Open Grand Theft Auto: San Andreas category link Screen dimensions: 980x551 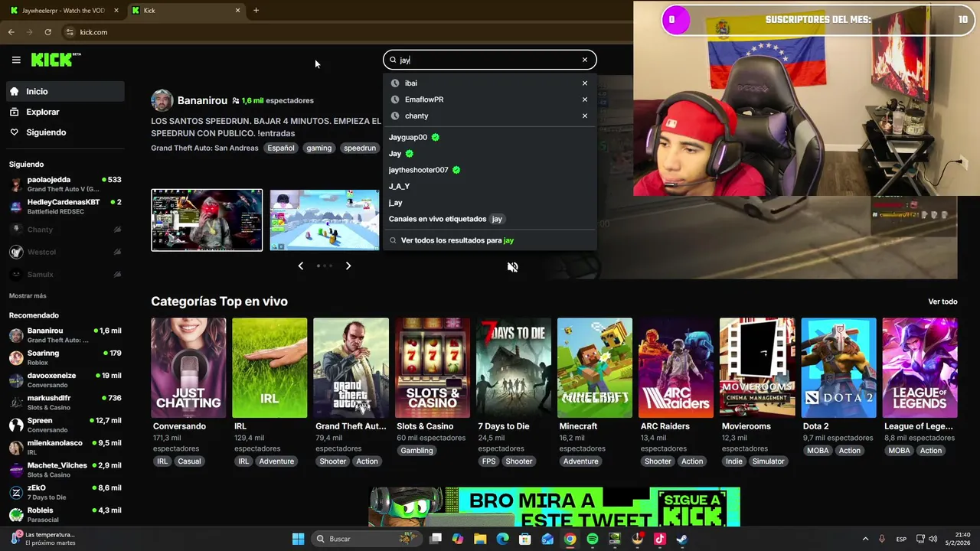point(204,148)
